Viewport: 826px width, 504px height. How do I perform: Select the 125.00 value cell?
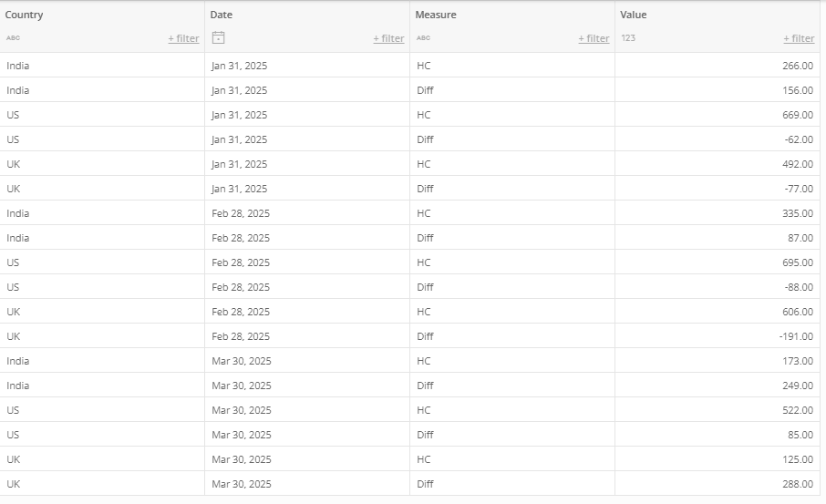coord(717,458)
